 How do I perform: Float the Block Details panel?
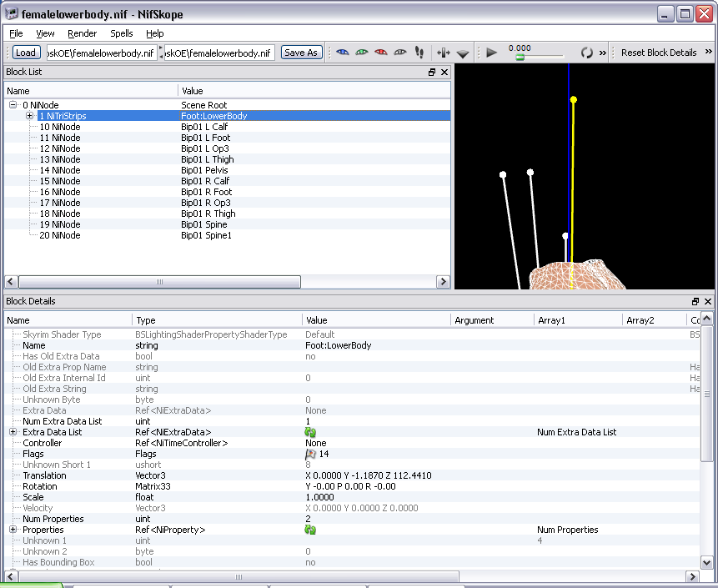[x=695, y=301]
